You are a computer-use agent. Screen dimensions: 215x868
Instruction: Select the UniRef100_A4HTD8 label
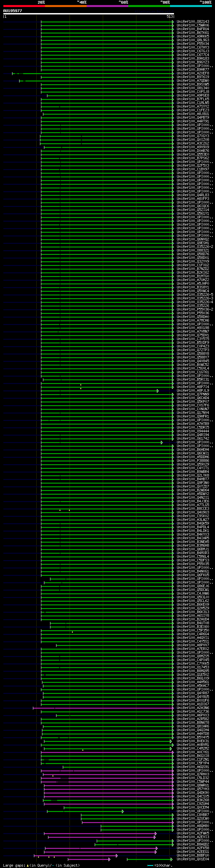[193, 734]
